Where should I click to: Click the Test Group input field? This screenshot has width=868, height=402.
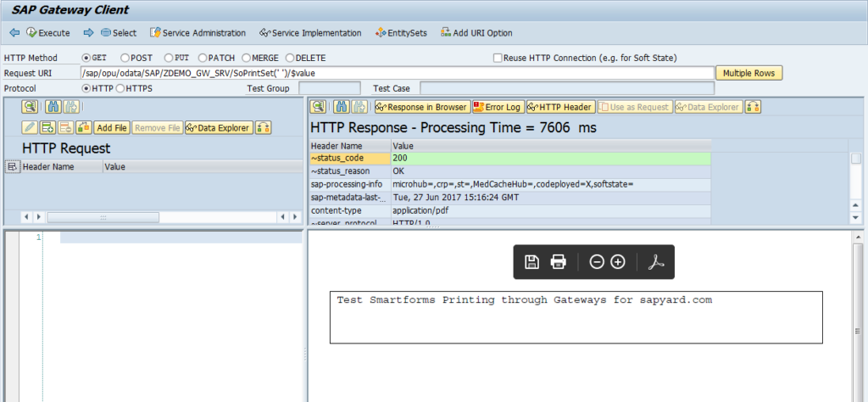pyautogui.click(x=330, y=88)
